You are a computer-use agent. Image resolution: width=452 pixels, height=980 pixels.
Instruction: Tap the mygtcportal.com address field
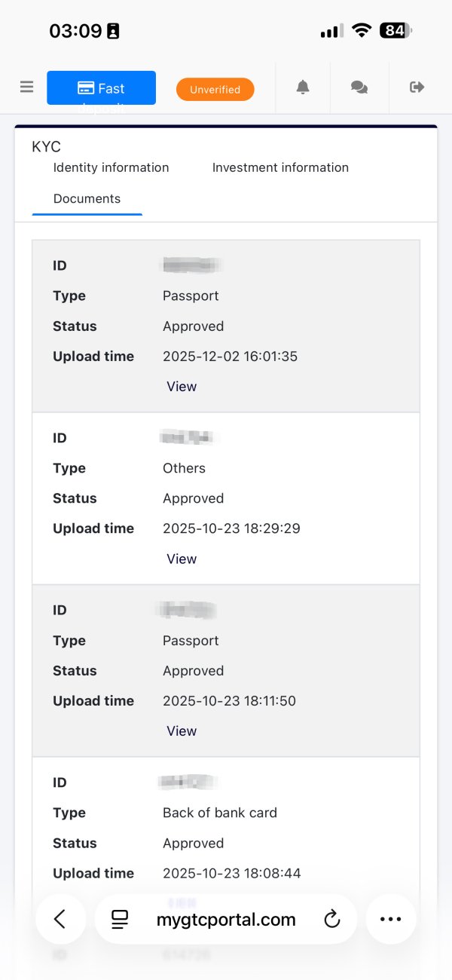(226, 920)
